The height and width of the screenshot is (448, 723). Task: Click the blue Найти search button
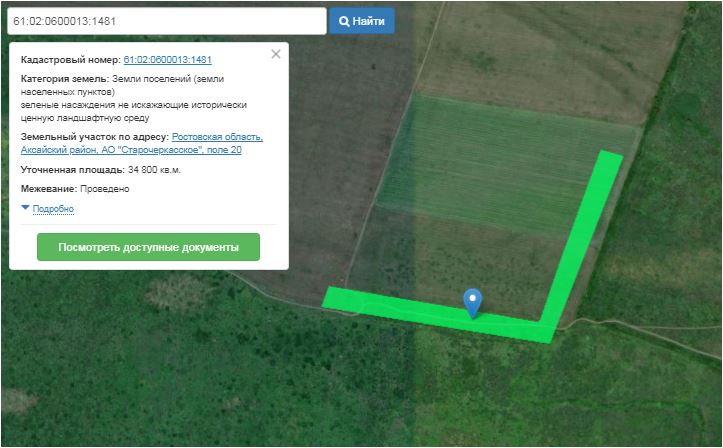[x=362, y=21]
